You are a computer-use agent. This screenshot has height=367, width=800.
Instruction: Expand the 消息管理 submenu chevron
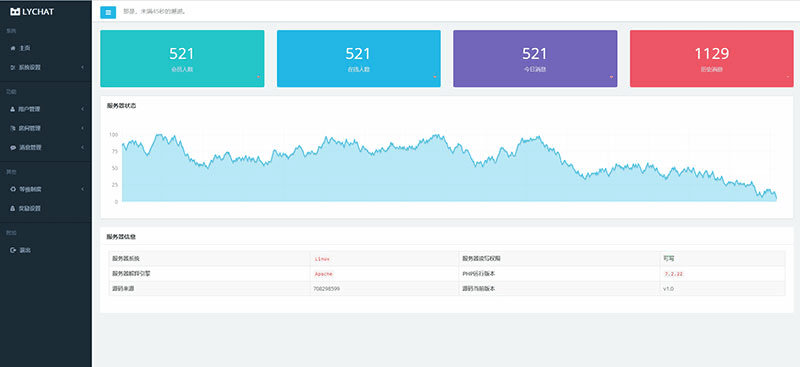82,148
